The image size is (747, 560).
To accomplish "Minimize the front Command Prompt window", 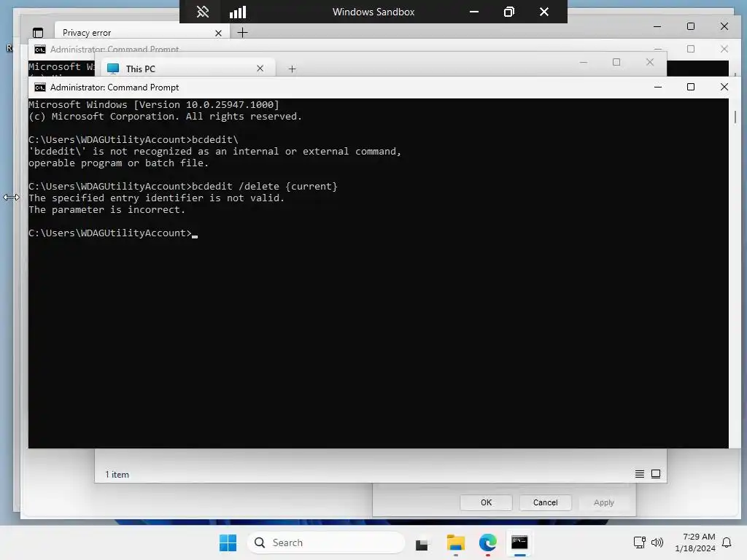I will pyautogui.click(x=657, y=87).
